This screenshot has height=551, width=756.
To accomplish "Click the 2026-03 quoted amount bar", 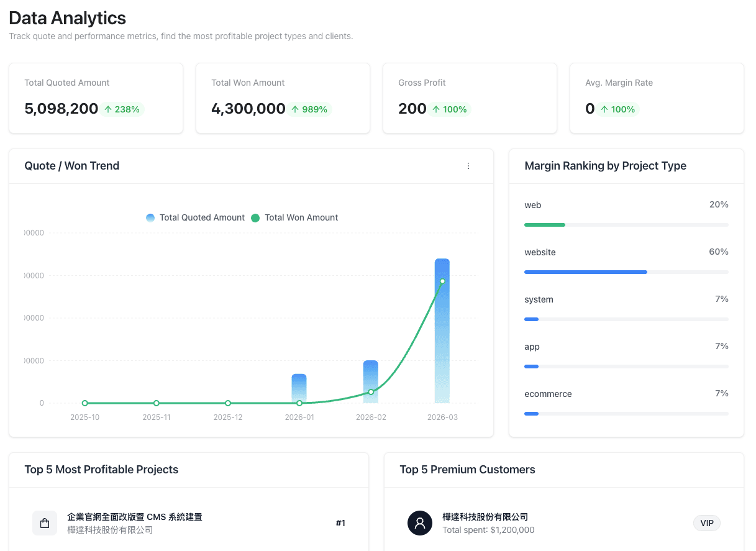I will pos(442,331).
